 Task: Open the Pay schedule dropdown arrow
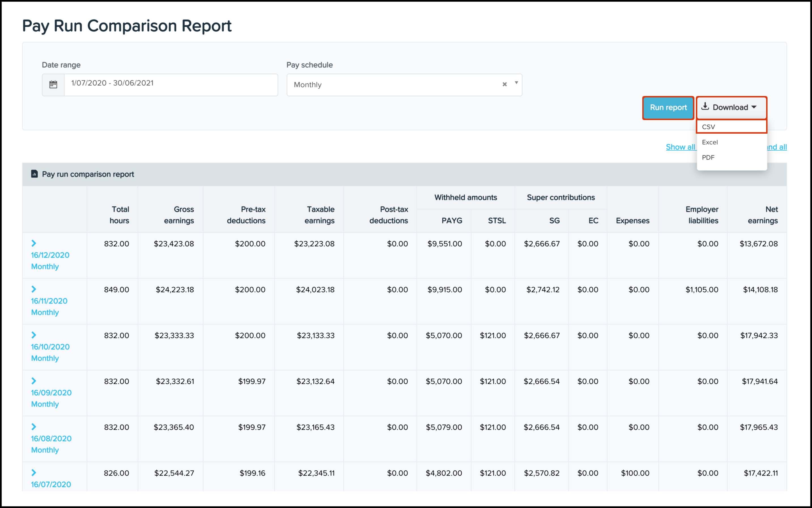[516, 83]
